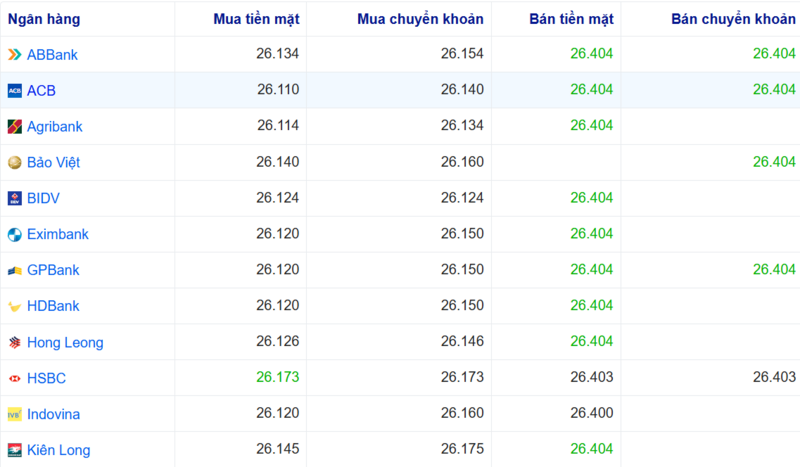Screen dimensions: 800x467
Task: Open the Hong Leong link
Action: pos(65,342)
